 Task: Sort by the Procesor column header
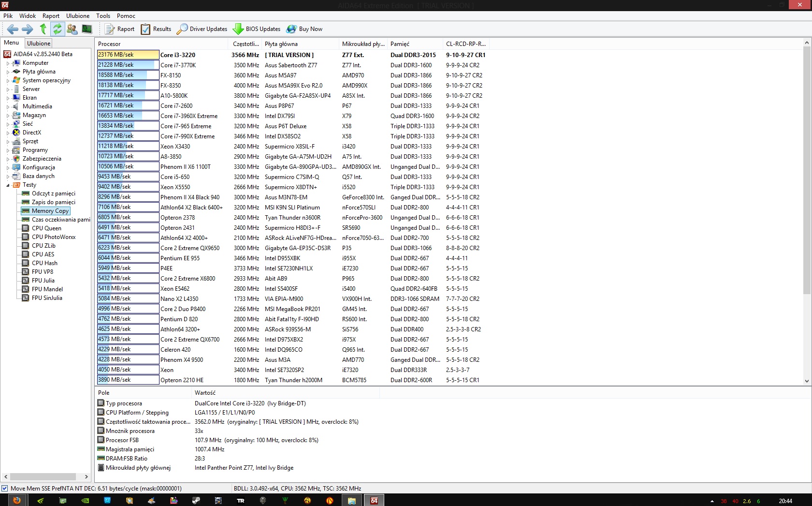pyautogui.click(x=161, y=44)
